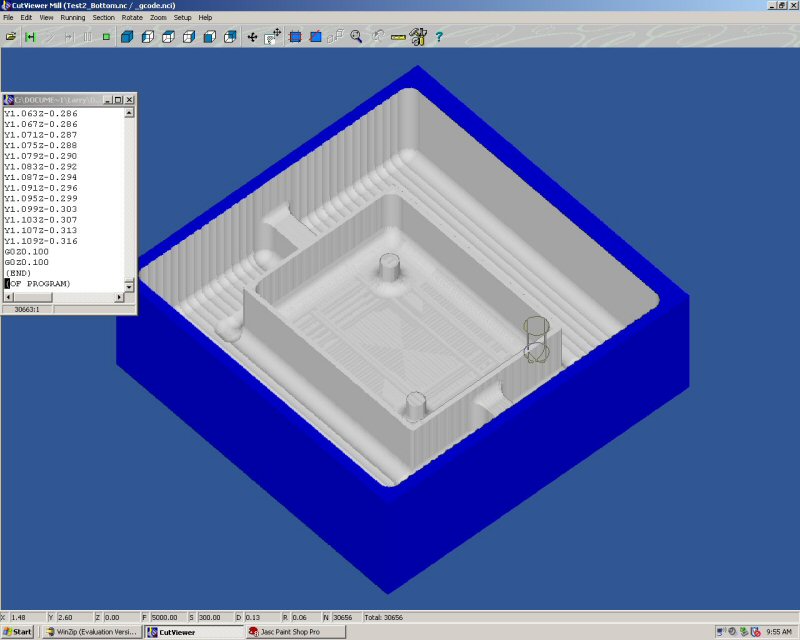Click the green stop square icon

point(106,37)
